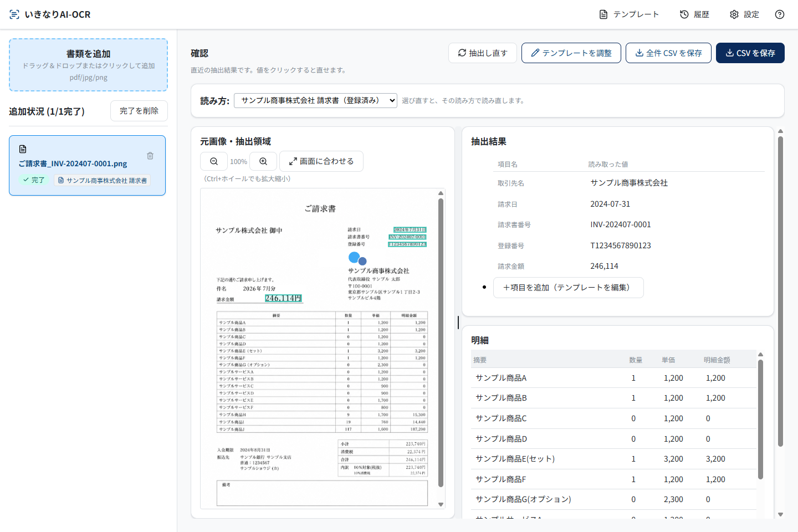
Task: Click the 明細金額 column header
Action: click(717, 360)
